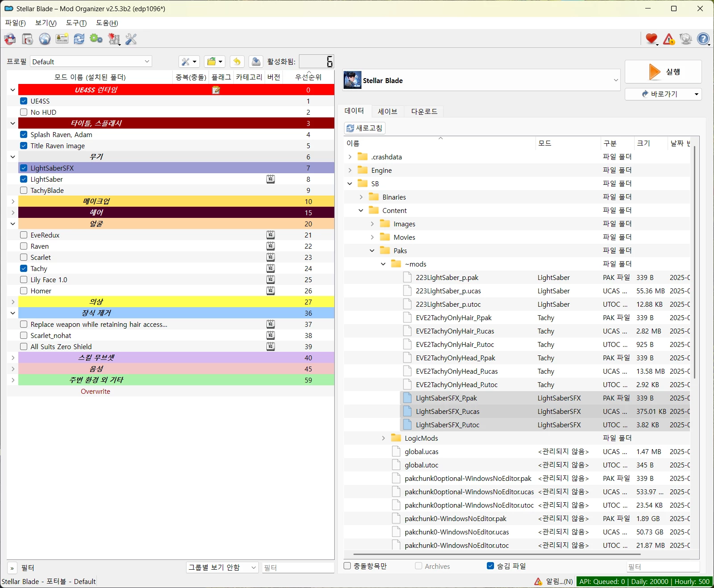This screenshot has width=714, height=588.
Task: Uncheck Splash Raven, Adam mod
Action: [24, 134]
